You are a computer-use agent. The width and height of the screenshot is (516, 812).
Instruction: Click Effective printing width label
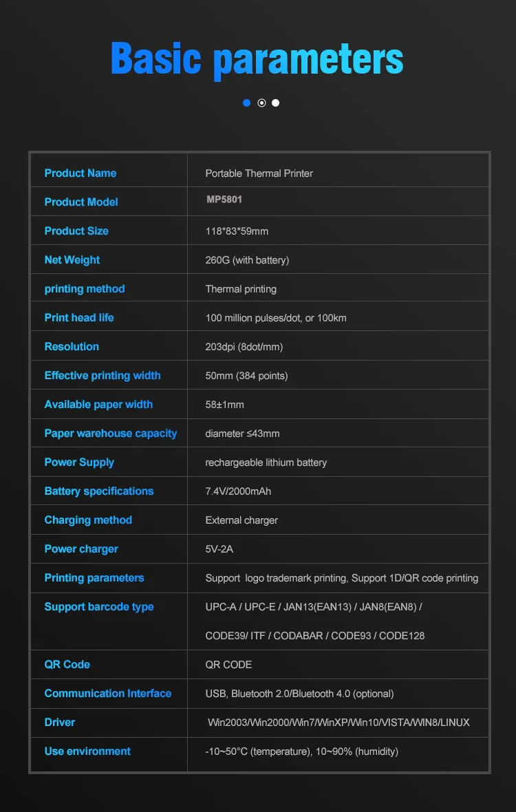click(103, 376)
